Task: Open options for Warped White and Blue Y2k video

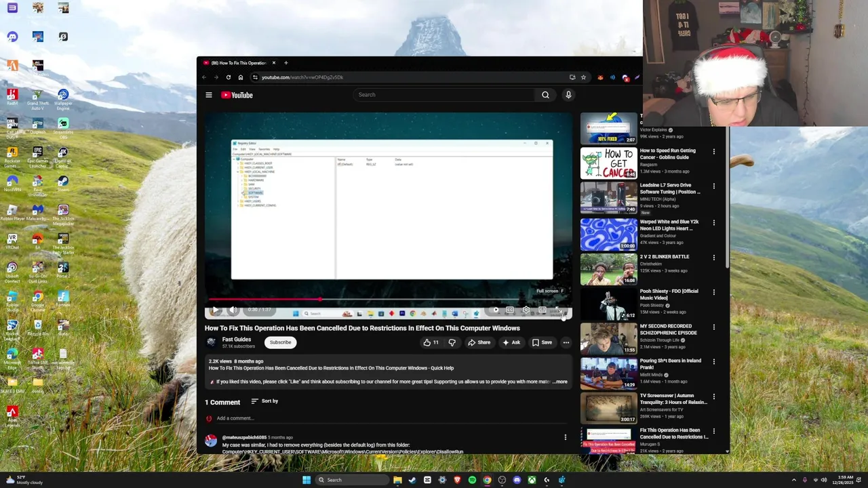Action: point(713,222)
